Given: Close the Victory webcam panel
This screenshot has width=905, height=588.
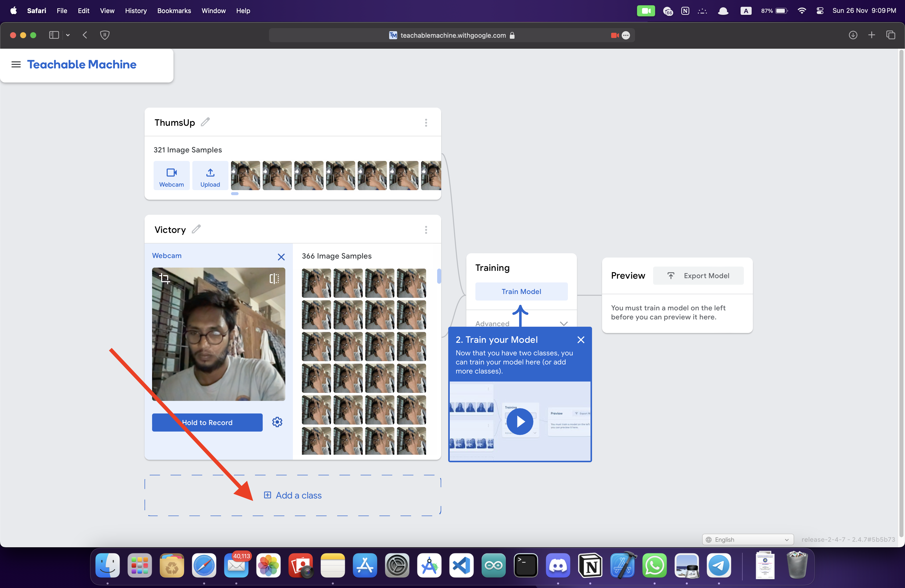Looking at the screenshot, I should click(x=281, y=257).
